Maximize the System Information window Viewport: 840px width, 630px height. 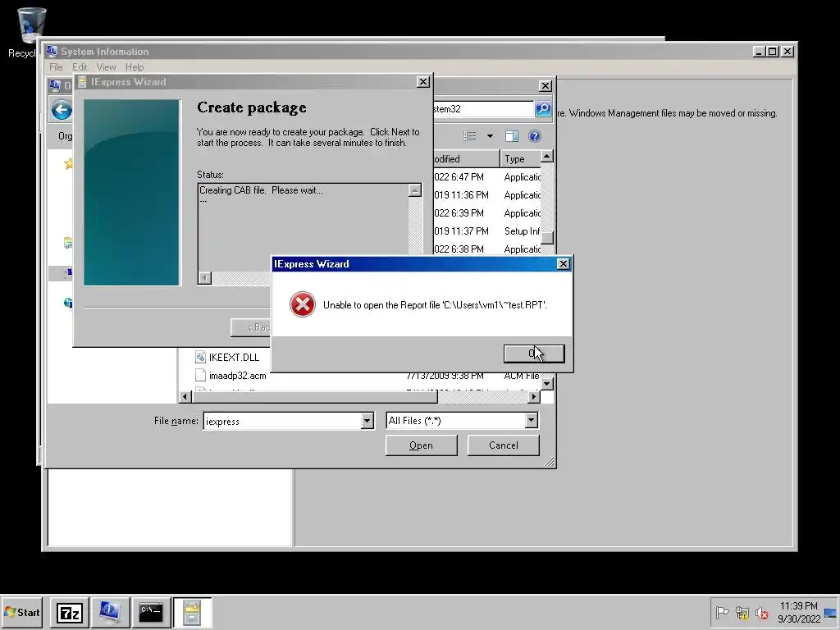point(773,52)
